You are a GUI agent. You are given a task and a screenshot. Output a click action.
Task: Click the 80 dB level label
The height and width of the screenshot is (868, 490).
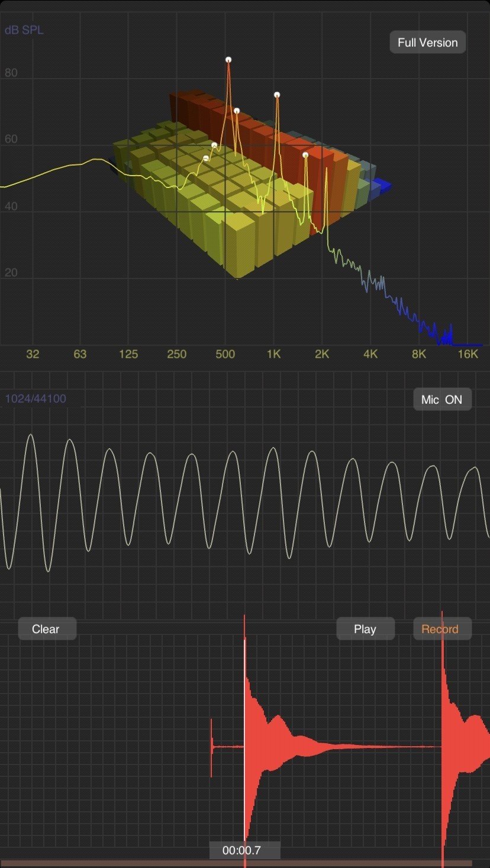tap(11, 73)
